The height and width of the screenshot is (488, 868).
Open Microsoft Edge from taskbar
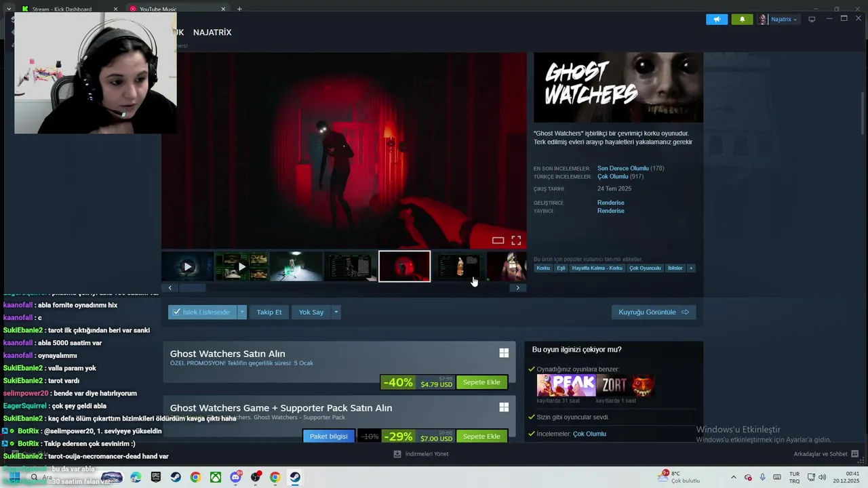(x=136, y=477)
